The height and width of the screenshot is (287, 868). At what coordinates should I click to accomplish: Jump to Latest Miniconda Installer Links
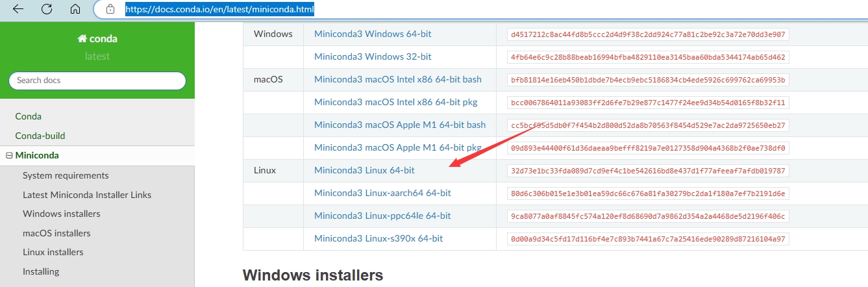[87, 195]
